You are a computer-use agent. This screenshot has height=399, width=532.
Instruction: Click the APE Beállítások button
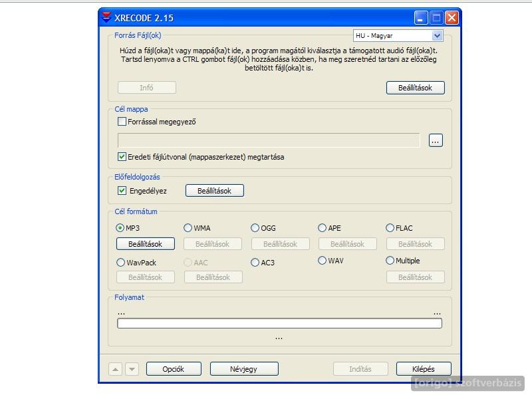click(x=347, y=244)
